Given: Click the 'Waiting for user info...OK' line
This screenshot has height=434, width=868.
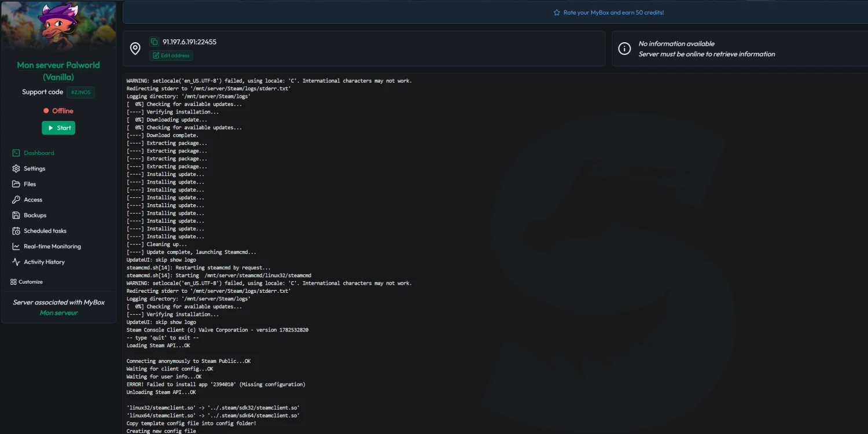Looking at the screenshot, I should pos(164,377).
